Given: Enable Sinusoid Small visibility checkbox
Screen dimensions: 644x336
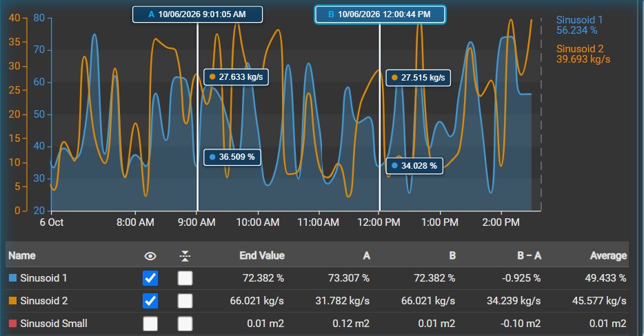Looking at the screenshot, I should pyautogui.click(x=150, y=324).
